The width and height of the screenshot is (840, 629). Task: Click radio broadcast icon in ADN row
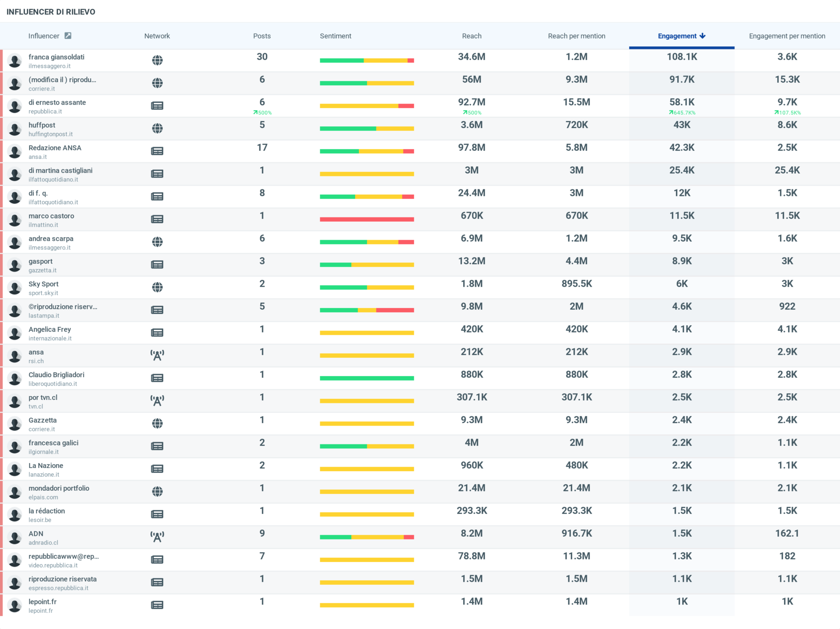tap(157, 537)
